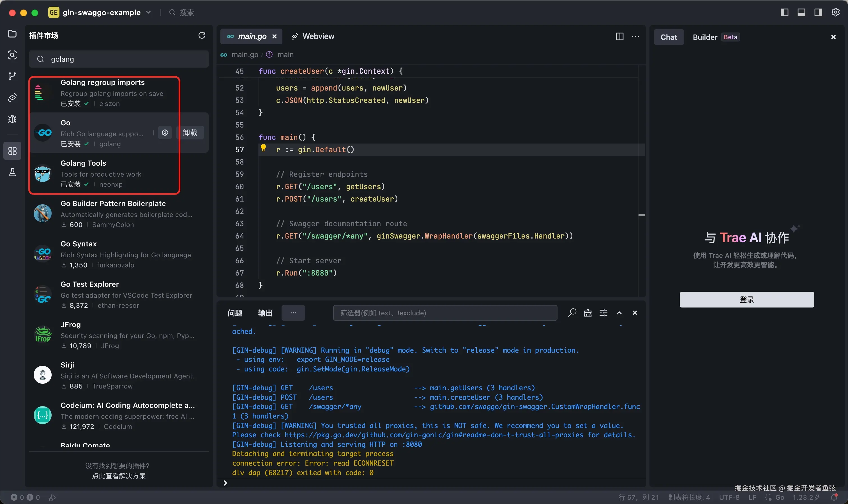Toggle the left sidebar layout button
The image size is (848, 504).
coord(784,13)
